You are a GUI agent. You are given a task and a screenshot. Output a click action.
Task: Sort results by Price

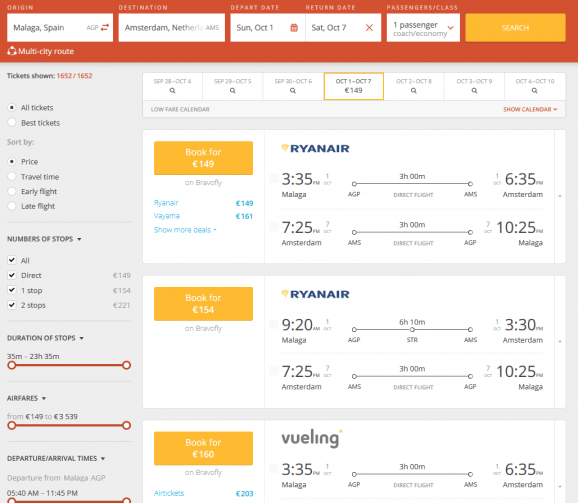click(x=12, y=161)
